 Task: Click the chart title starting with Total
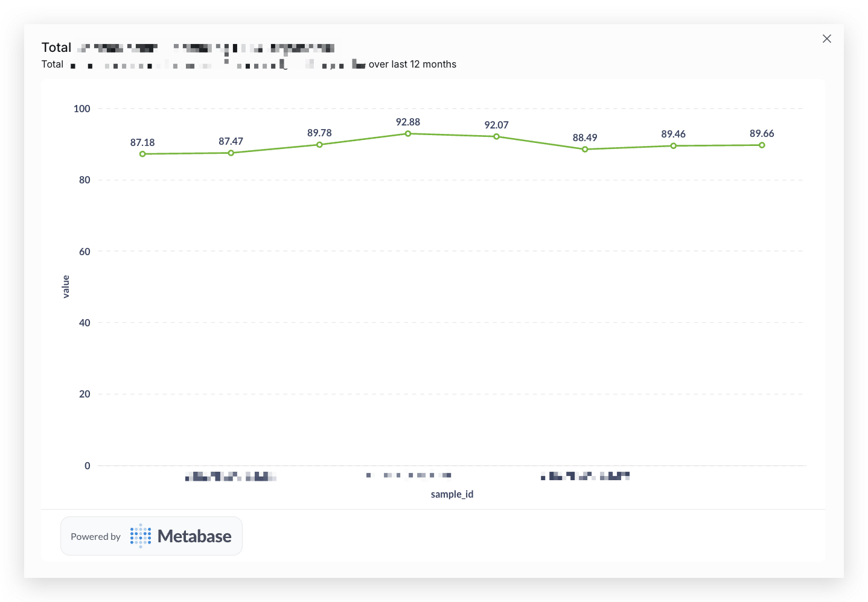coord(188,48)
